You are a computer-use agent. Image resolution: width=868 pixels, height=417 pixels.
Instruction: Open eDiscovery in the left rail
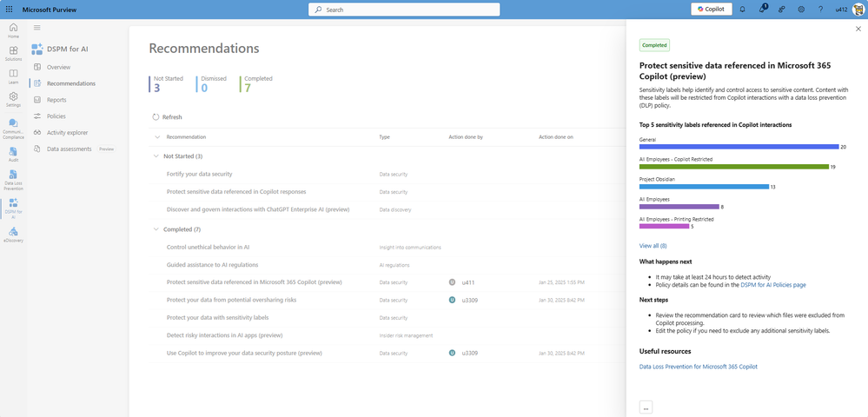tap(13, 235)
